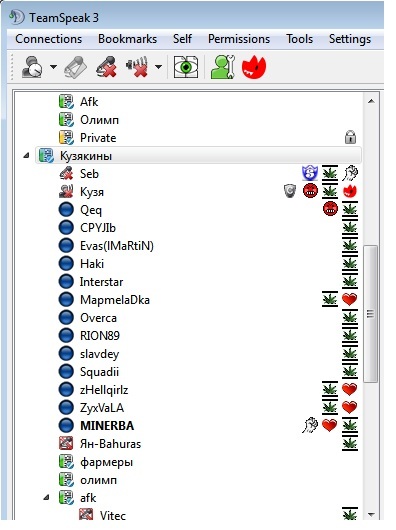Screen dimensions: 396x530
Task: Click the red angry face on Qeq
Action: [330, 209]
